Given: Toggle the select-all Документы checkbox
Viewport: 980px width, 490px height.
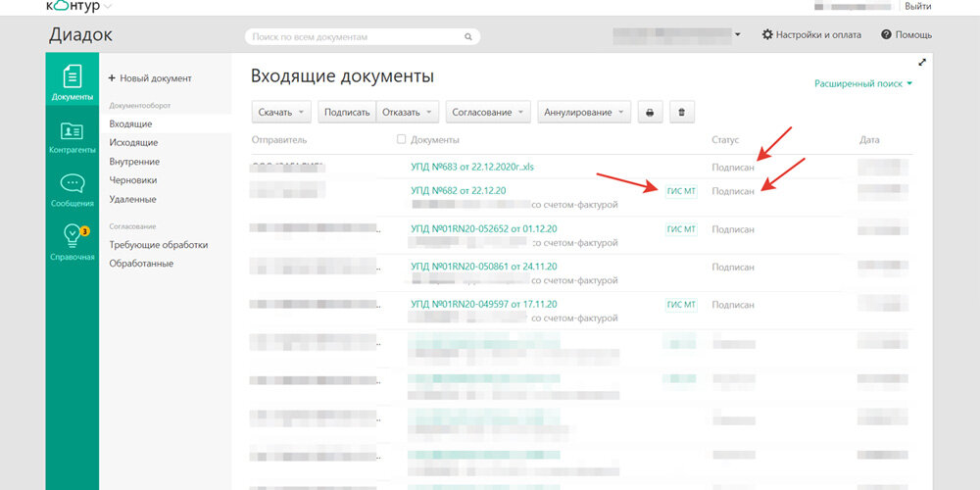Looking at the screenshot, I should click(x=401, y=139).
